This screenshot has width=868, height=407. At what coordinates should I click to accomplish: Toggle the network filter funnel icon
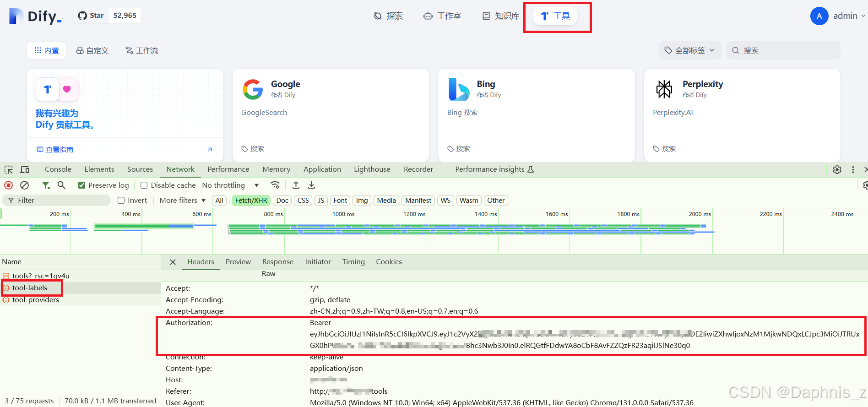46,185
